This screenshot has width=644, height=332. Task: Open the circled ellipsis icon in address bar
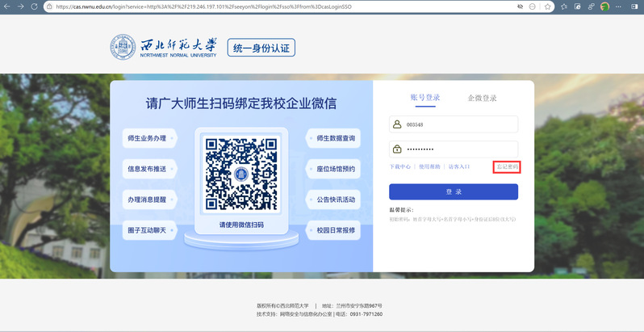tap(533, 6)
